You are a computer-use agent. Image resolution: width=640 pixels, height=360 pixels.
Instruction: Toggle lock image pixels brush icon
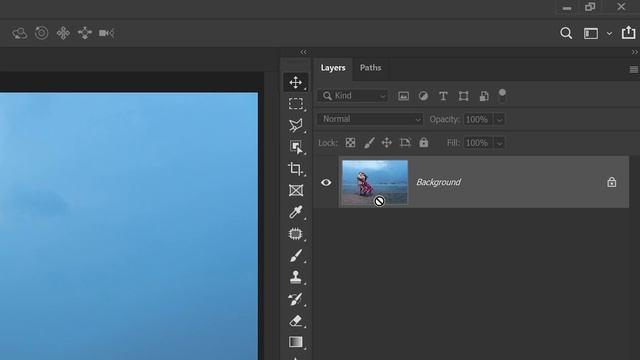[x=369, y=142]
